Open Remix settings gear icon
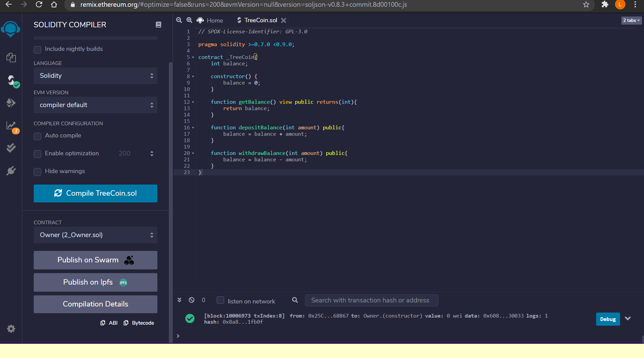 11,329
